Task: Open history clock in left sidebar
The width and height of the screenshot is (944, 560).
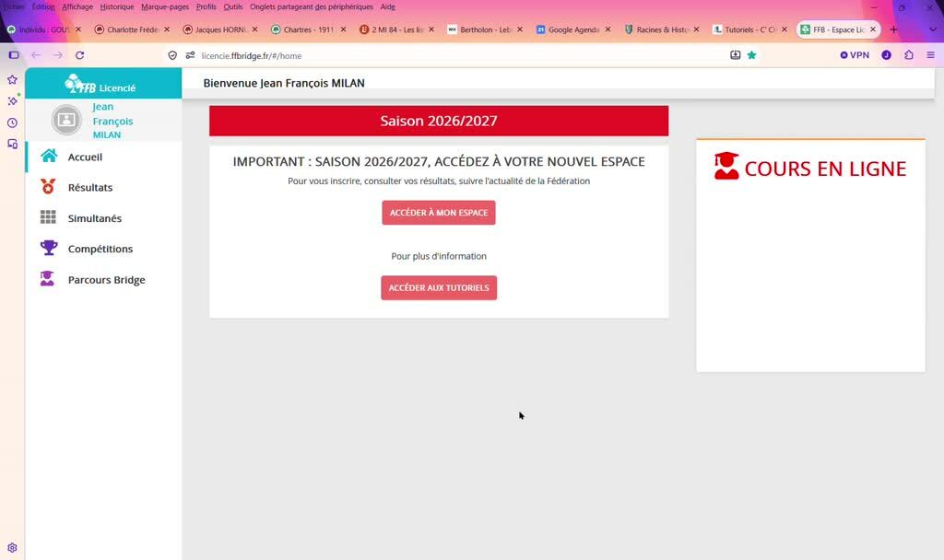Action: [12, 122]
